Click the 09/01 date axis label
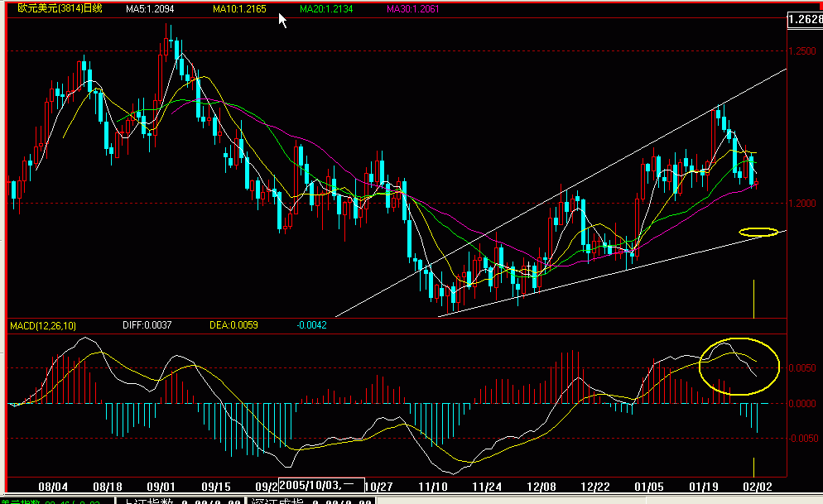This screenshot has height=504, width=823. (x=161, y=487)
